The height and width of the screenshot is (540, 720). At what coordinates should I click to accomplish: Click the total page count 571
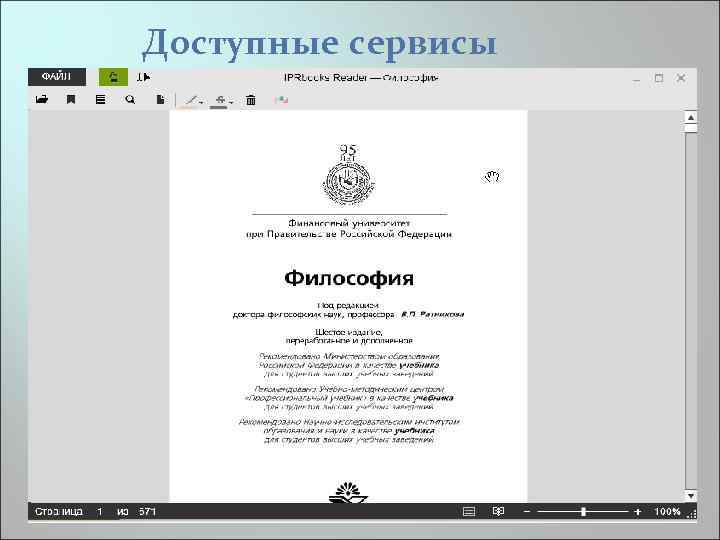pos(147,511)
